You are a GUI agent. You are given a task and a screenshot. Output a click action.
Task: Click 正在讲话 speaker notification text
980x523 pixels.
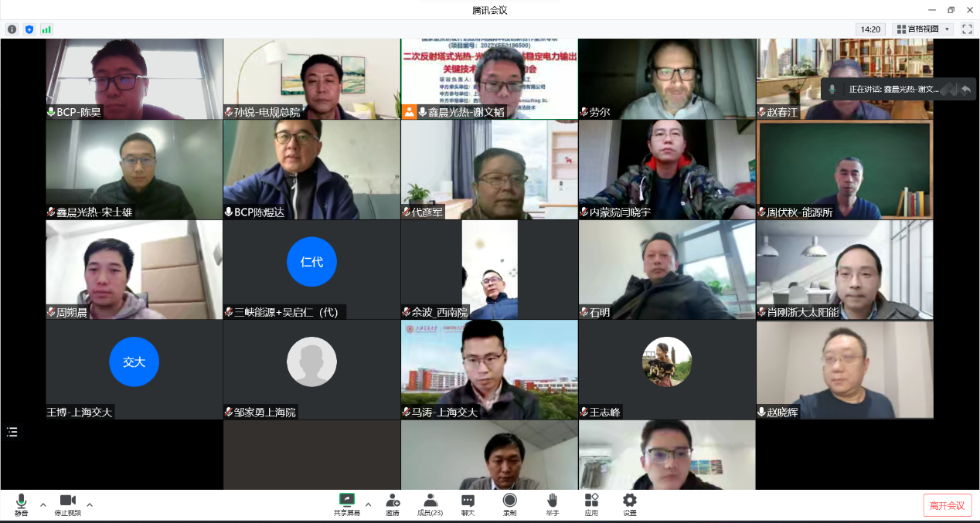(894, 89)
